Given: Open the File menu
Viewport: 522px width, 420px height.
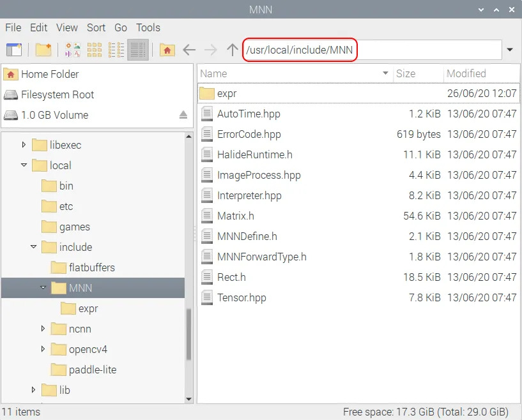Looking at the screenshot, I should [13, 27].
